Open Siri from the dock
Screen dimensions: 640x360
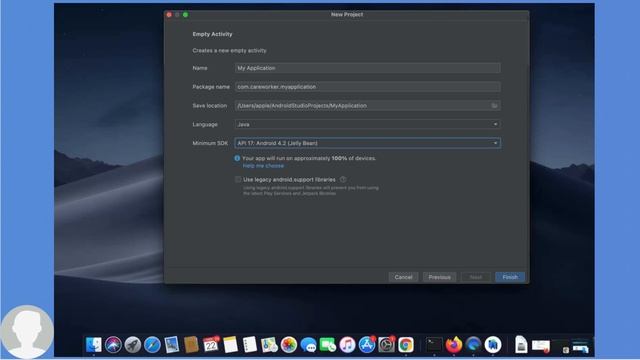[x=113, y=345]
